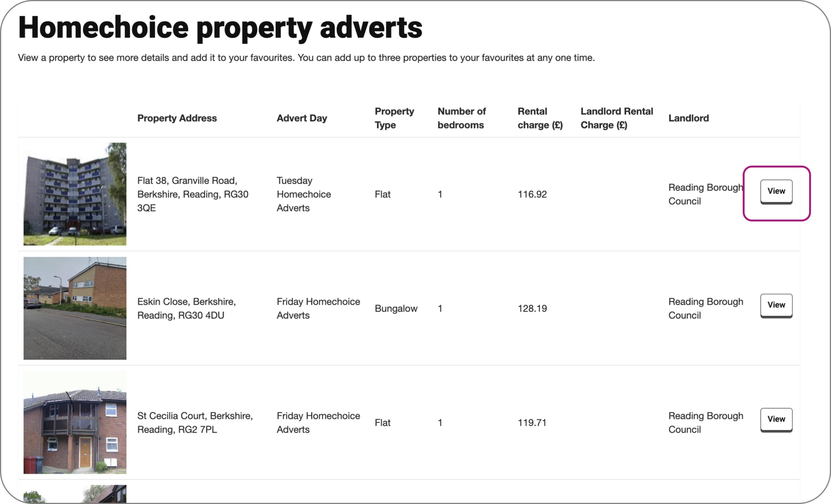
Task: Select the Landlord Rental Charge (£) header
Action: 616,118
